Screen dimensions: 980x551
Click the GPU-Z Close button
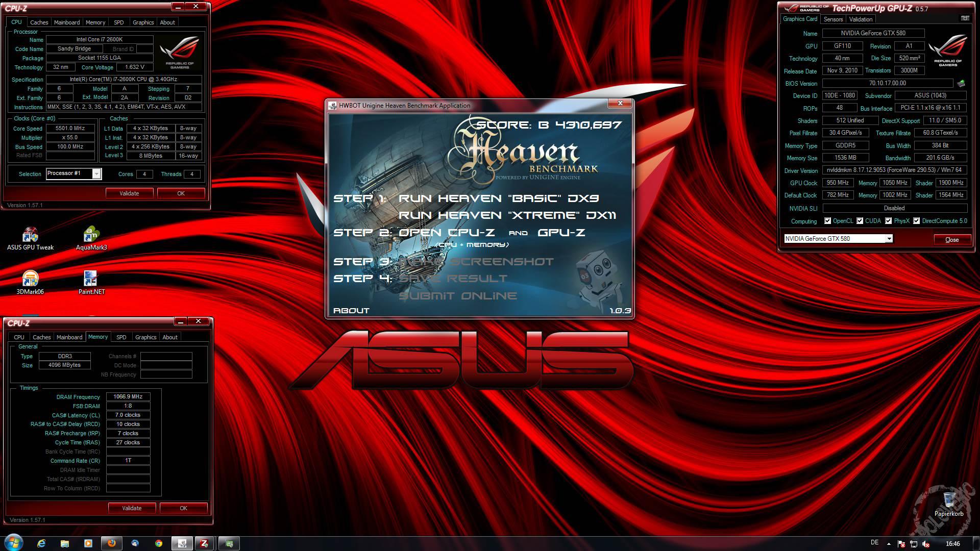tap(952, 240)
